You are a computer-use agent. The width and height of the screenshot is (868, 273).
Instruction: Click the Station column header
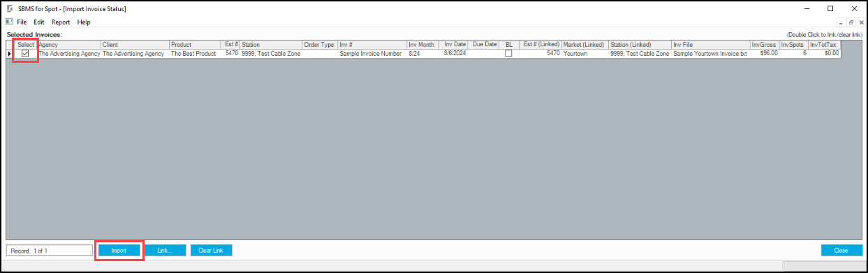coord(271,45)
